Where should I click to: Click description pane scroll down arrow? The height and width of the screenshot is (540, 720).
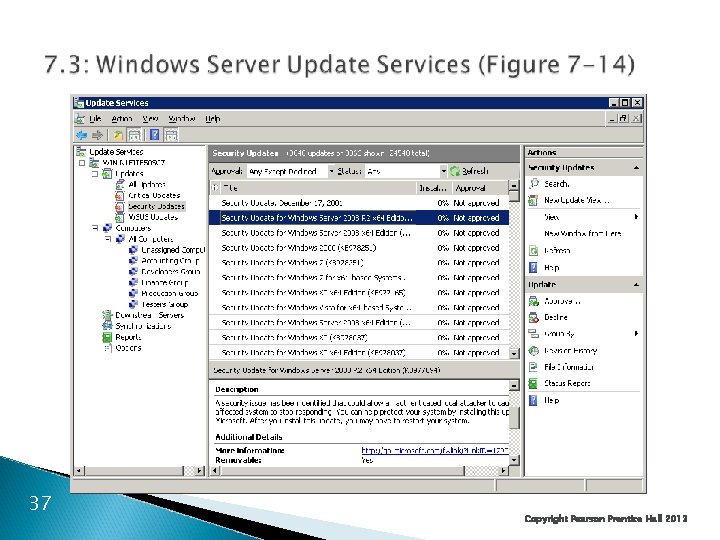[x=514, y=460]
